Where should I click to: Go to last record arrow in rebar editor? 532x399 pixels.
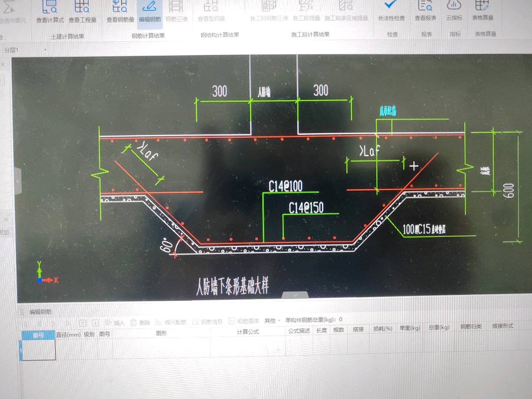coord(68,323)
